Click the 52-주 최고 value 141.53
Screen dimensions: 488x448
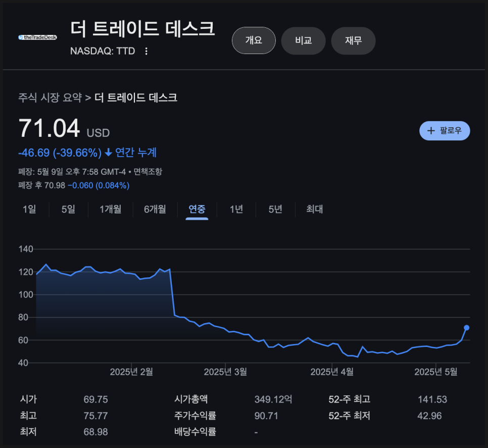pos(432,400)
